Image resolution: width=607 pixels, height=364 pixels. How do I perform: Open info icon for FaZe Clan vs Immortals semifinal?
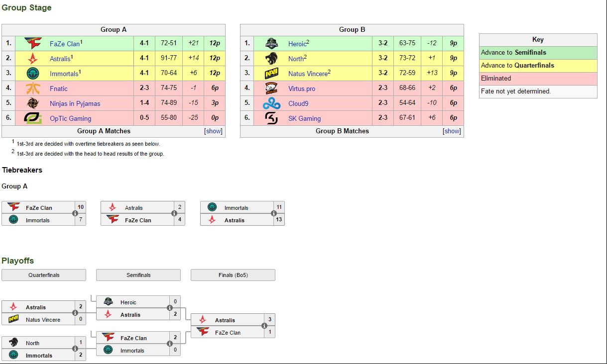tap(170, 344)
